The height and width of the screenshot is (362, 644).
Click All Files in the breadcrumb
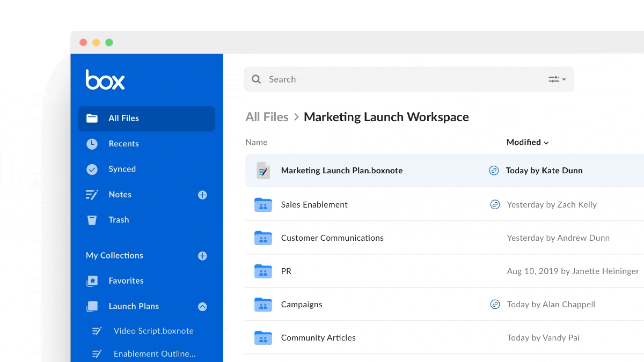pos(267,116)
